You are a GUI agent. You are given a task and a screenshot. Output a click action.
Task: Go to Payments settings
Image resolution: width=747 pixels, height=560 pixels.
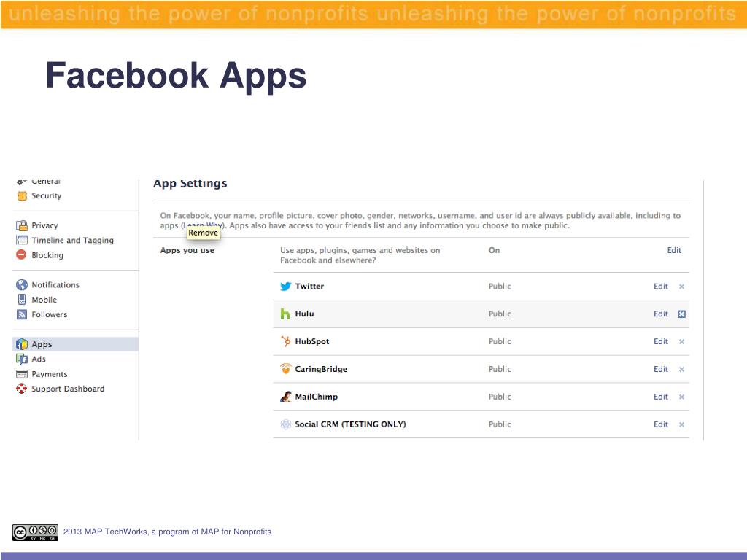(50, 374)
